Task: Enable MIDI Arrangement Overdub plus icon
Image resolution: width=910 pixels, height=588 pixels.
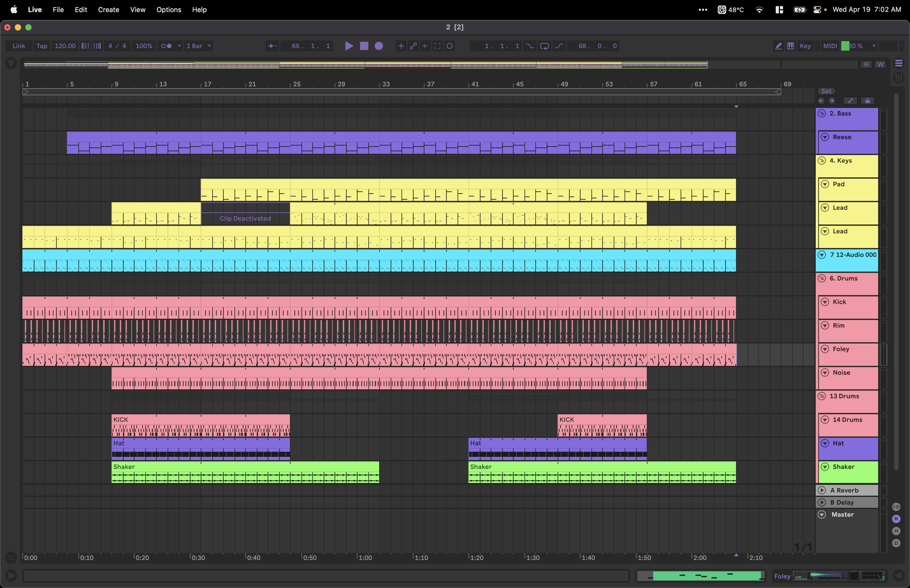Action: coord(401,46)
